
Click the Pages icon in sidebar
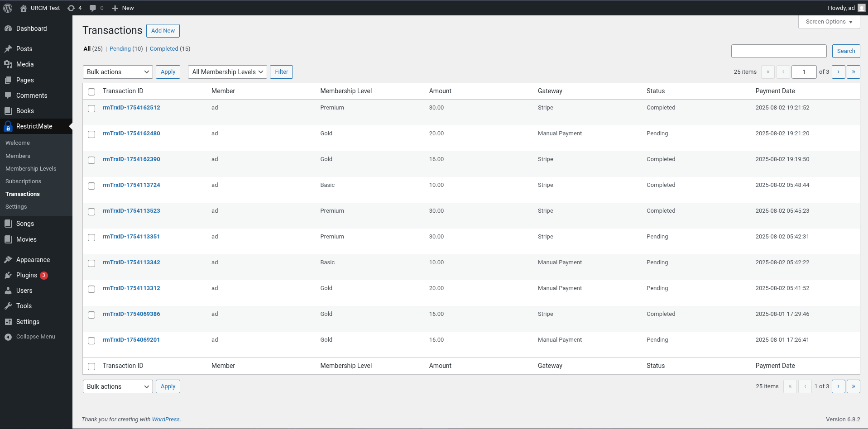(8, 80)
